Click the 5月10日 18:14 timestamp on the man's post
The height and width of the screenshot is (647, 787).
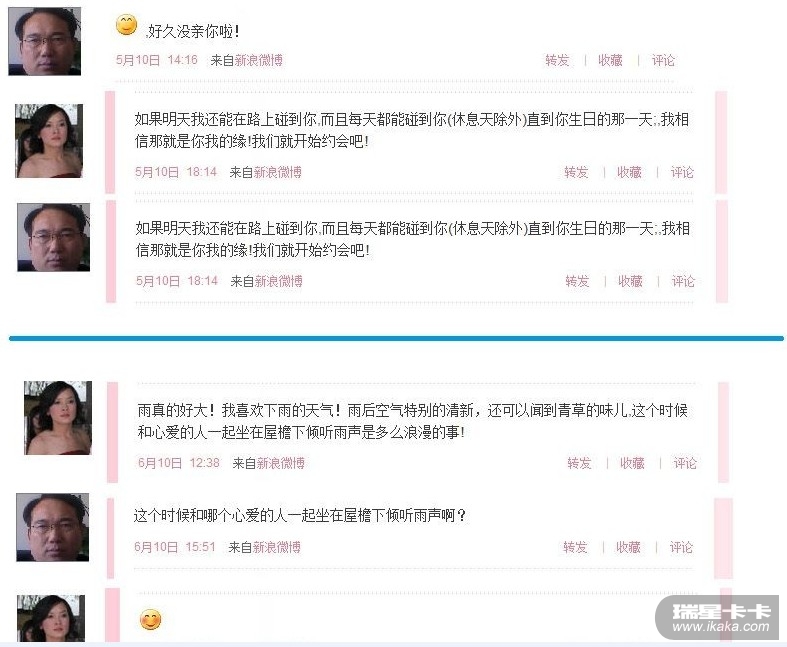click(x=177, y=281)
